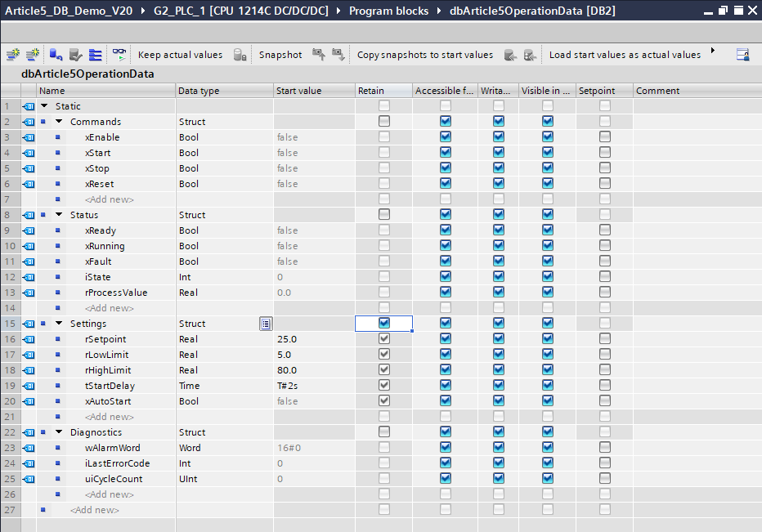The width and height of the screenshot is (762, 532).
Task: Click first snapshot icon right of Snapshot
Action: coord(319,55)
